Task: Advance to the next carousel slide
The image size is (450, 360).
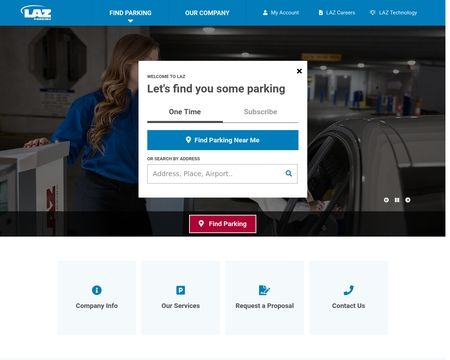Action: pyautogui.click(x=408, y=200)
